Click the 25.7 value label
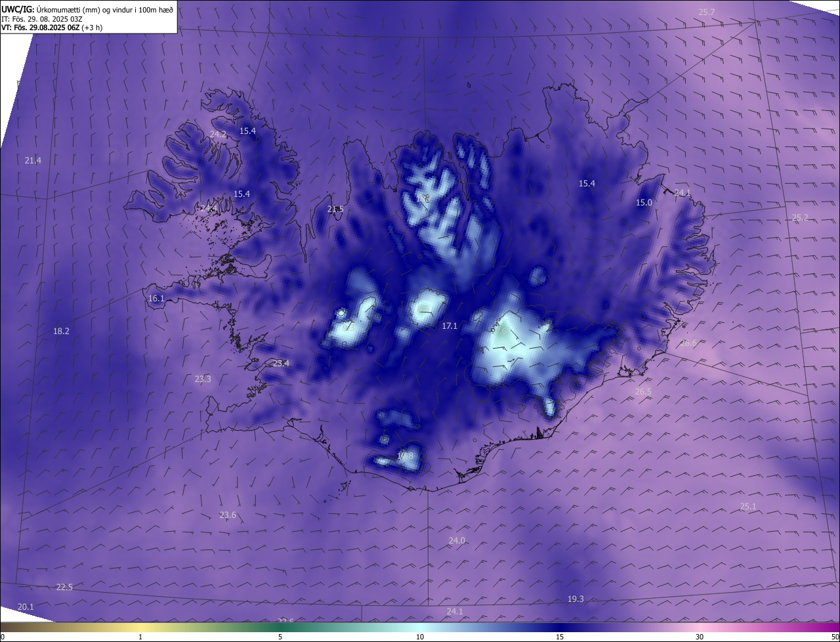 click(707, 12)
